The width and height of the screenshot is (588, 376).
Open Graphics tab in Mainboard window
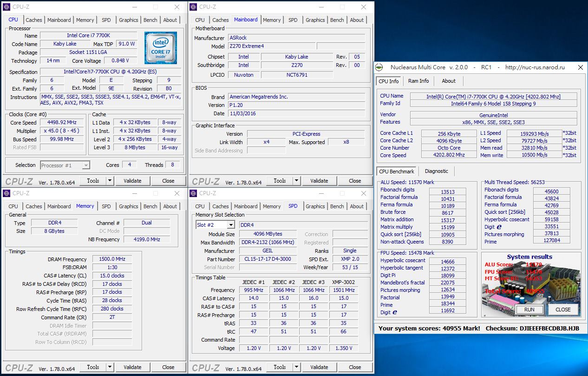[x=315, y=20]
